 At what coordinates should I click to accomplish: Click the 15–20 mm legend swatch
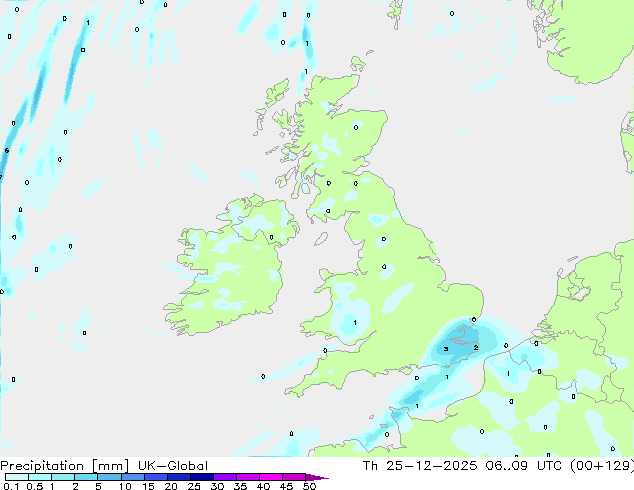156,477
